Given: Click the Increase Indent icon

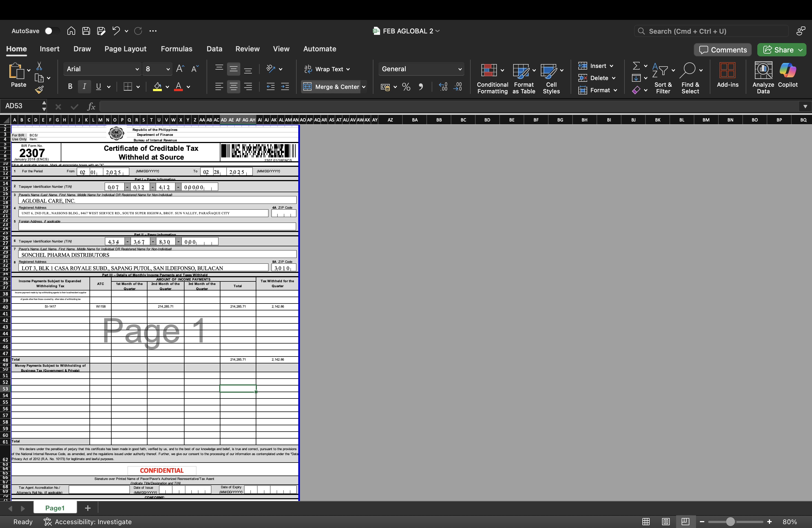Looking at the screenshot, I should click(285, 87).
